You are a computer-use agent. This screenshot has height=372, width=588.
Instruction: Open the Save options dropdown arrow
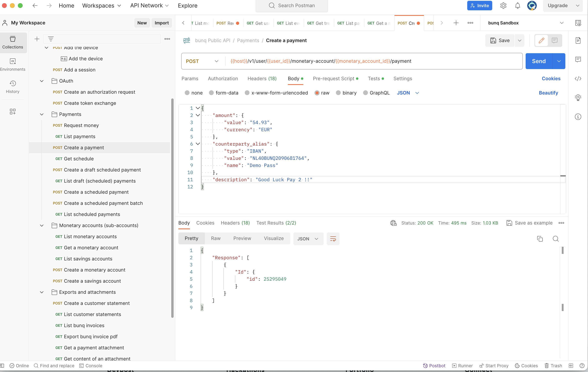pyautogui.click(x=519, y=40)
